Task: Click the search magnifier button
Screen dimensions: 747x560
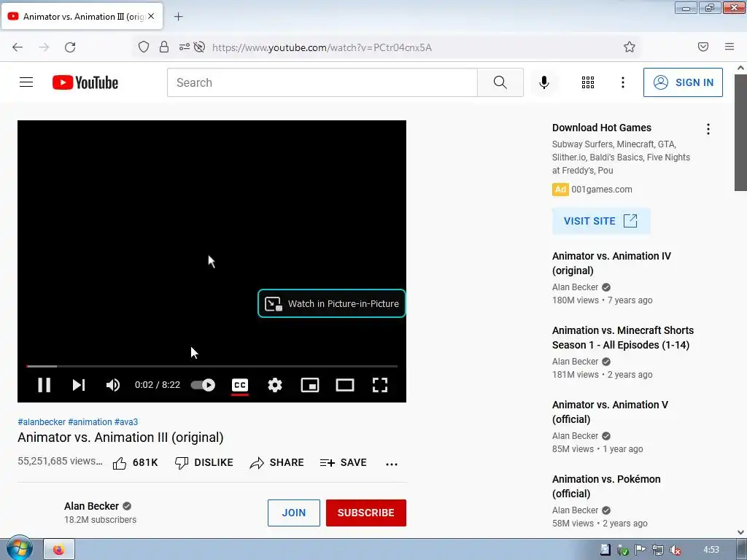Action: (500, 82)
